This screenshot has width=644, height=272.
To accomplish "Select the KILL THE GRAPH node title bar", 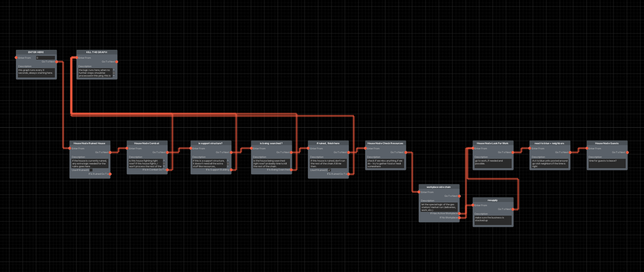I will 97,52.
